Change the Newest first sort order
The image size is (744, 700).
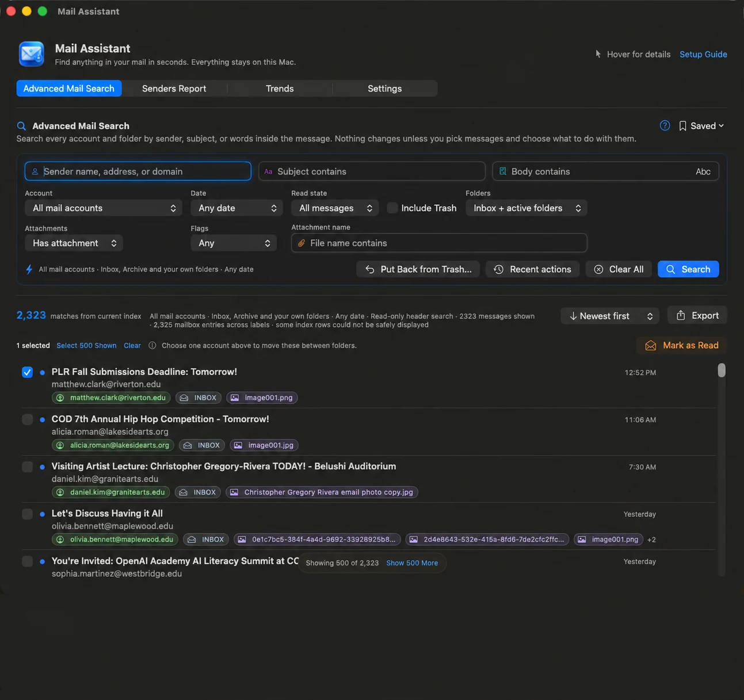coord(610,316)
